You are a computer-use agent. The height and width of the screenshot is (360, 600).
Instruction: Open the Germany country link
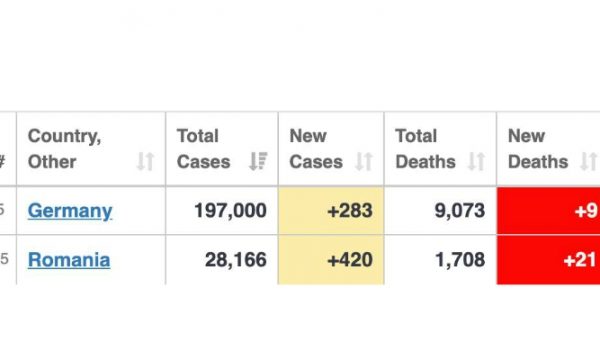(x=70, y=211)
